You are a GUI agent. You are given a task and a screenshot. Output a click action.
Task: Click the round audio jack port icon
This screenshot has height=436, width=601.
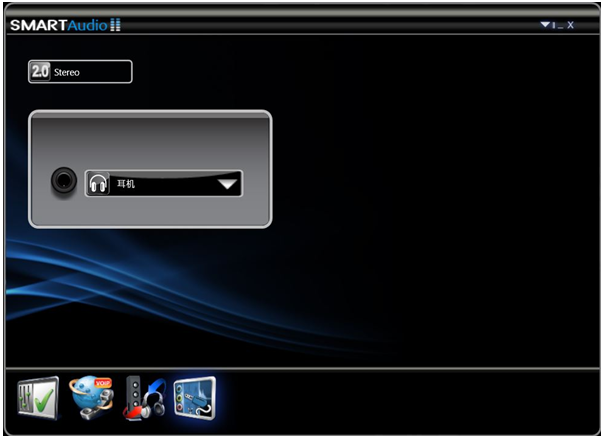65,183
